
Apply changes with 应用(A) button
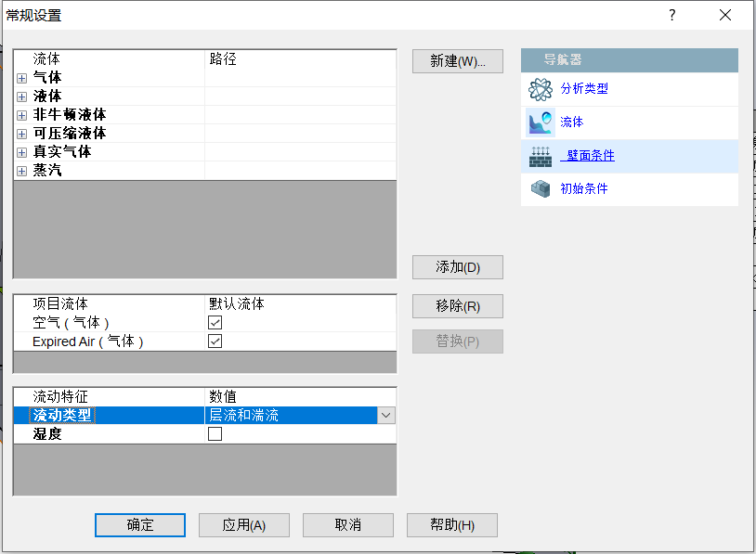click(243, 524)
